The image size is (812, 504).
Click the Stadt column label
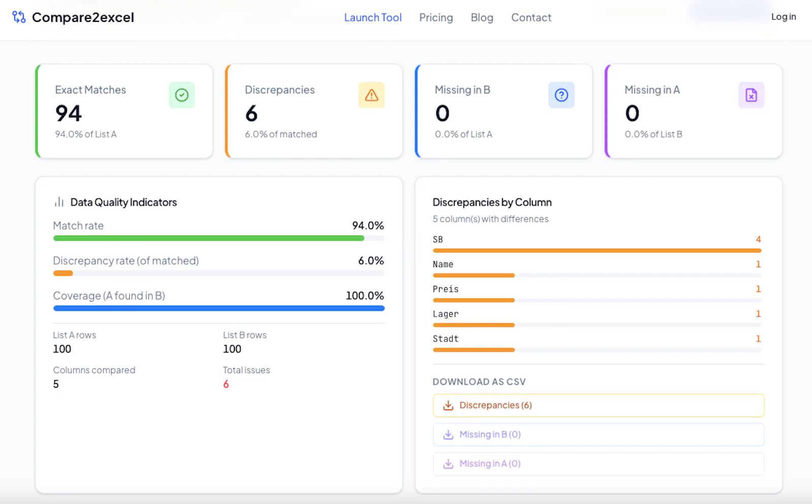446,339
